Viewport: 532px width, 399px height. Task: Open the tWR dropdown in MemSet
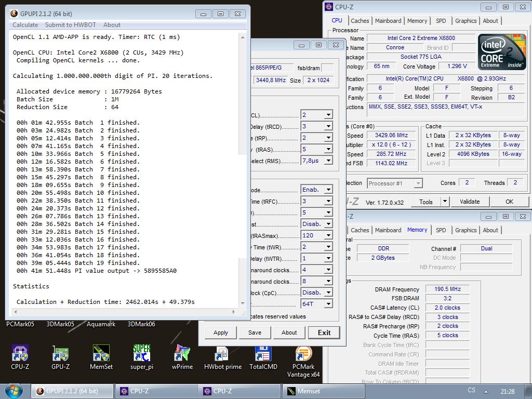tap(328, 247)
